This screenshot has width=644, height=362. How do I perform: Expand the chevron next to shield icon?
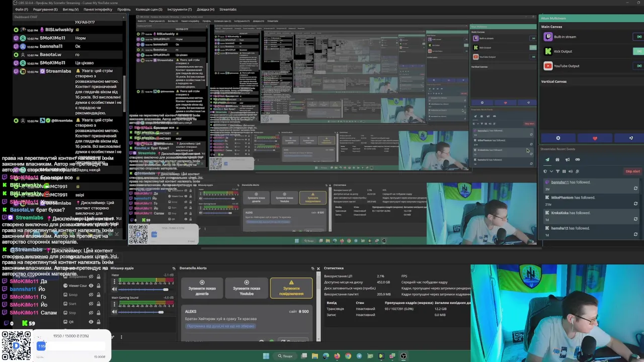pos(551,171)
